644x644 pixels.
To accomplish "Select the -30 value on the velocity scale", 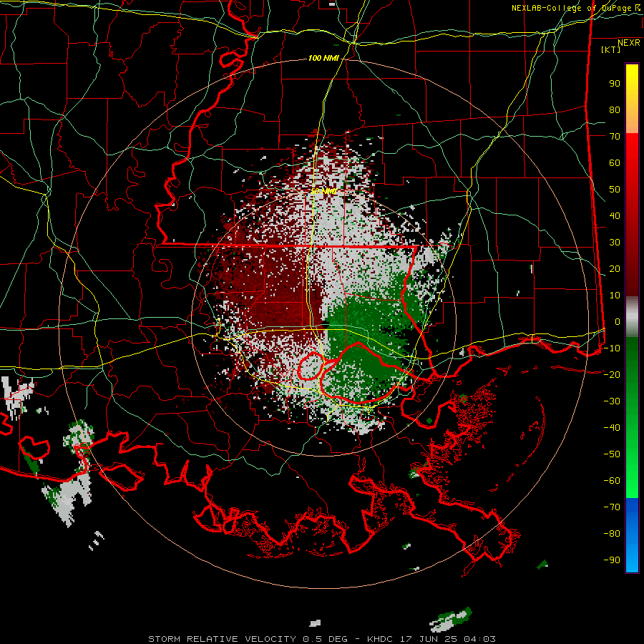I will (x=612, y=401).
